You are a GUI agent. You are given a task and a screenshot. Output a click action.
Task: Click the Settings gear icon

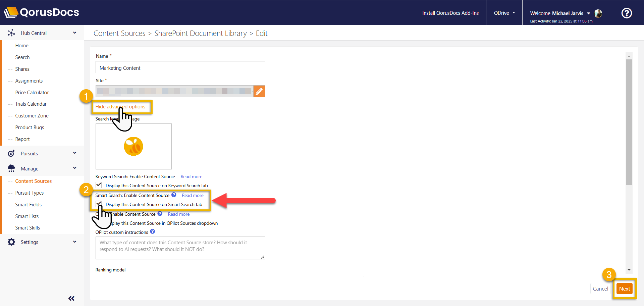(11, 242)
